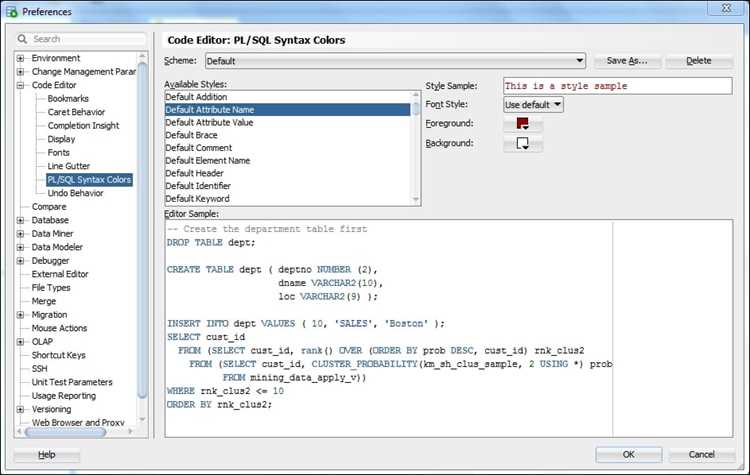Expand the OLAP tree node
The height and width of the screenshot is (475, 750).
tap(20, 342)
